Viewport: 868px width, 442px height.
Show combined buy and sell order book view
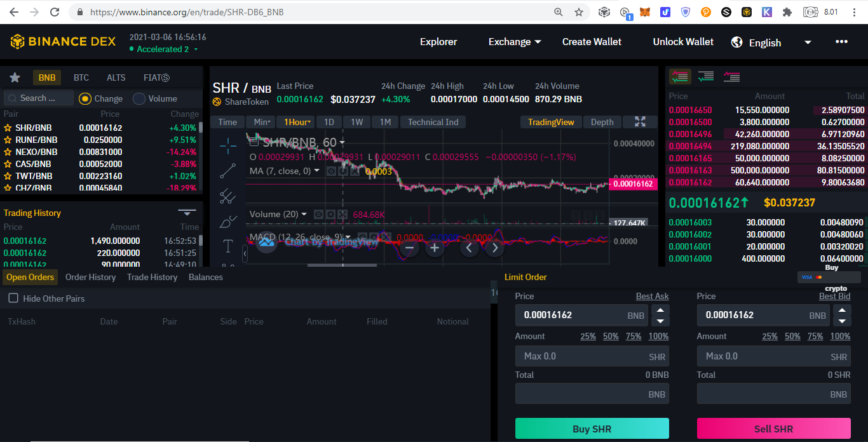point(680,77)
